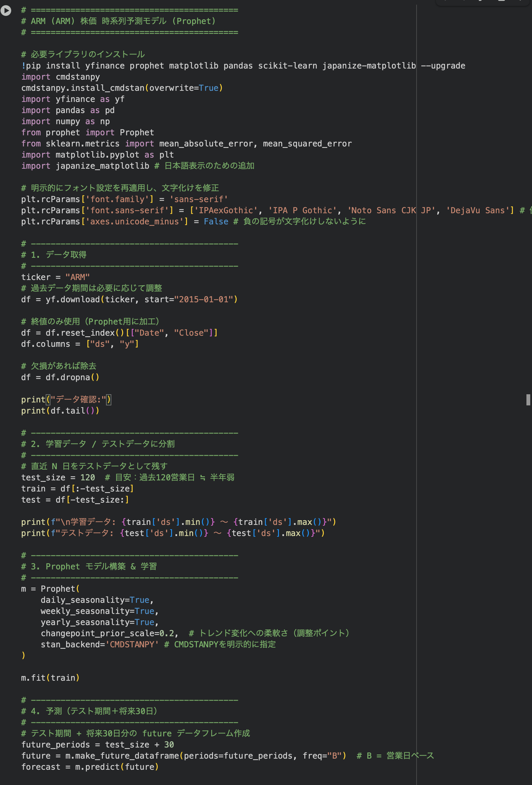Click the 'df.reset_index()' line

tap(120, 333)
